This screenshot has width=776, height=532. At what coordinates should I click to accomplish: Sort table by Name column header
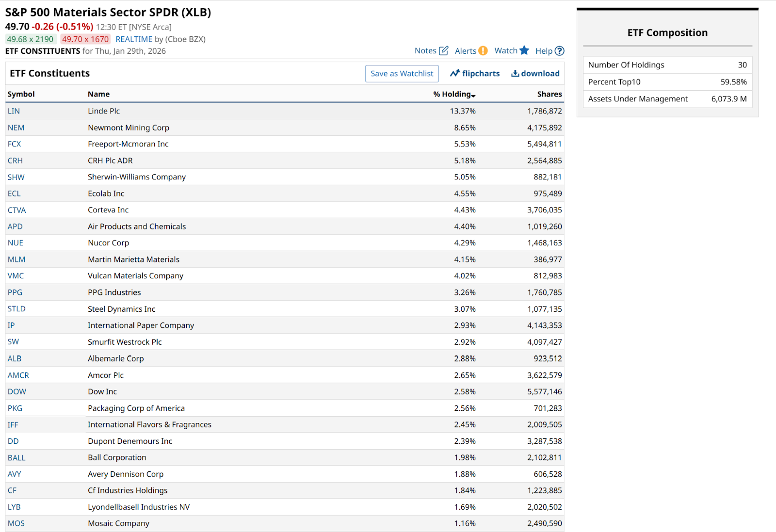tap(98, 94)
